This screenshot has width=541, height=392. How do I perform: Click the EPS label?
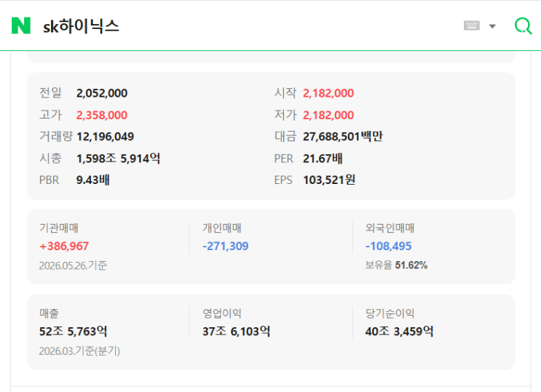click(283, 180)
